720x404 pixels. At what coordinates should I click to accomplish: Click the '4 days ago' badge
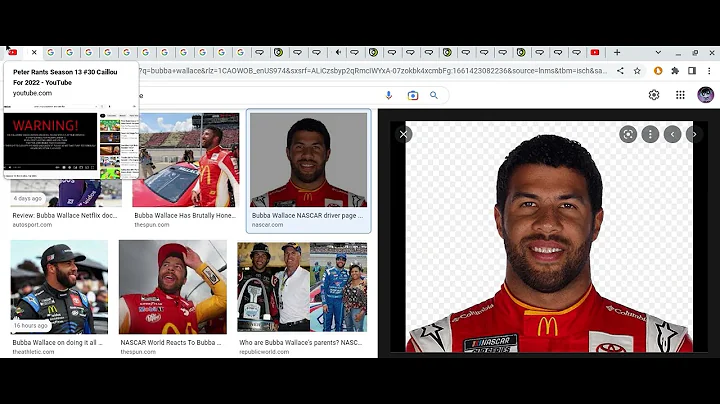click(28, 198)
